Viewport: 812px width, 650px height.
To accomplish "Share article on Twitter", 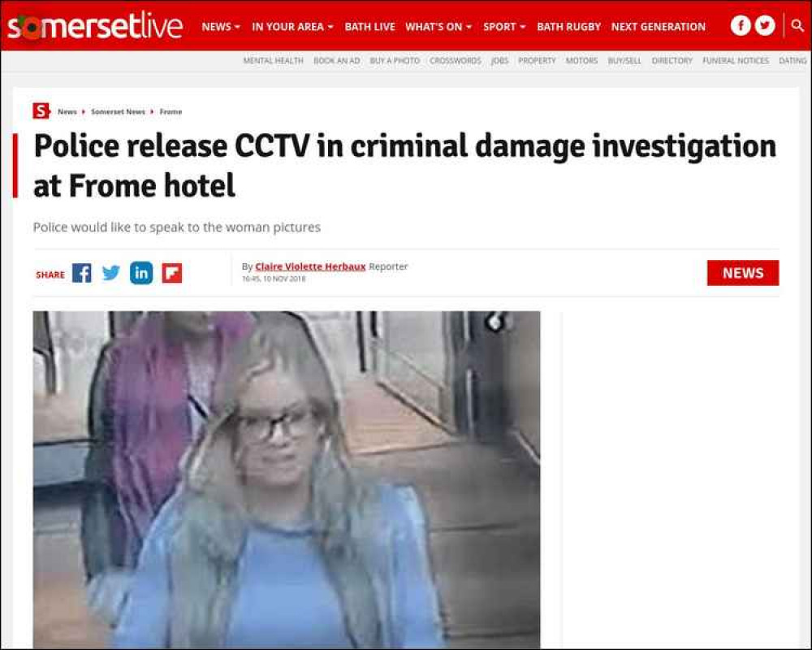I will (110, 273).
